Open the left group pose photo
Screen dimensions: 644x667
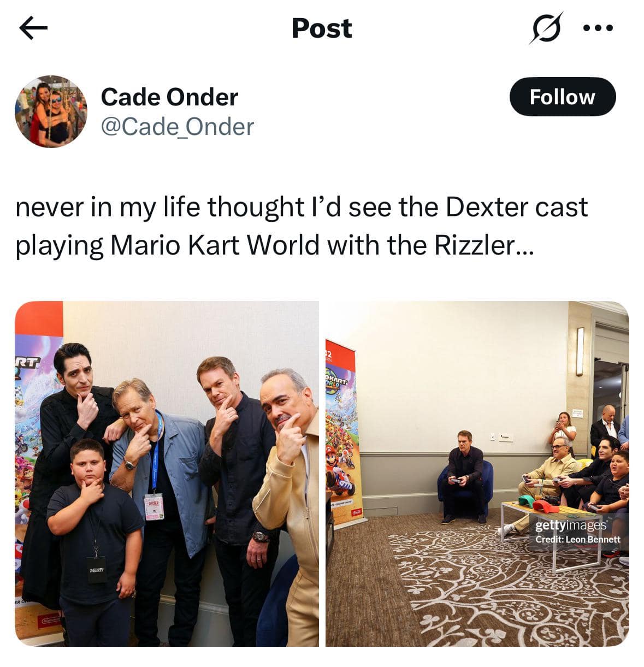pos(167,474)
